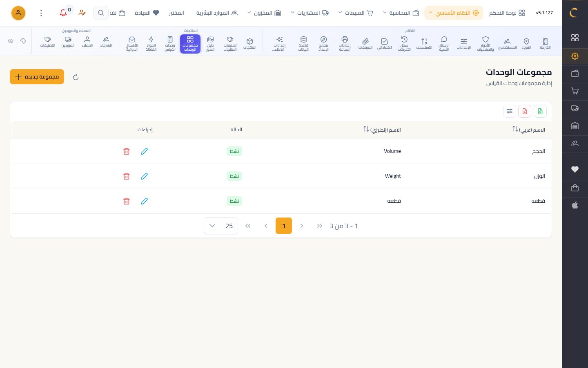Expand المخزون (Inventory) menu
The width and height of the screenshot is (588, 368).
[264, 13]
